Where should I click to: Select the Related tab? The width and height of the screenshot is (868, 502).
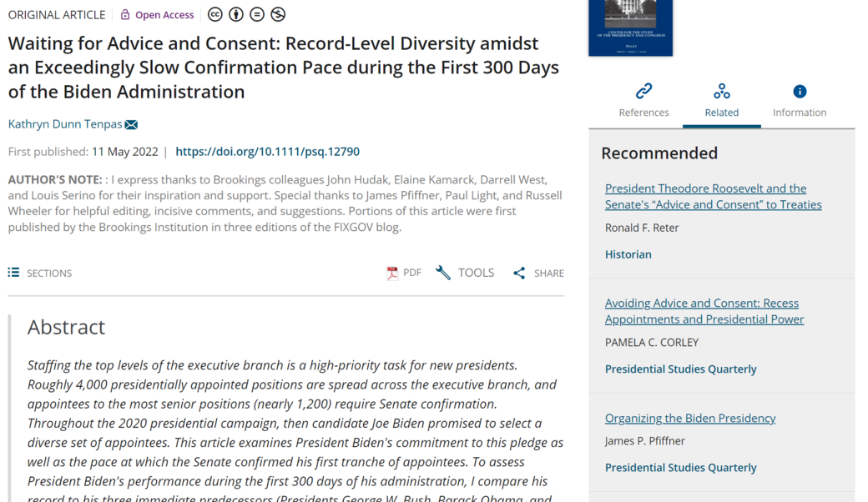721,100
